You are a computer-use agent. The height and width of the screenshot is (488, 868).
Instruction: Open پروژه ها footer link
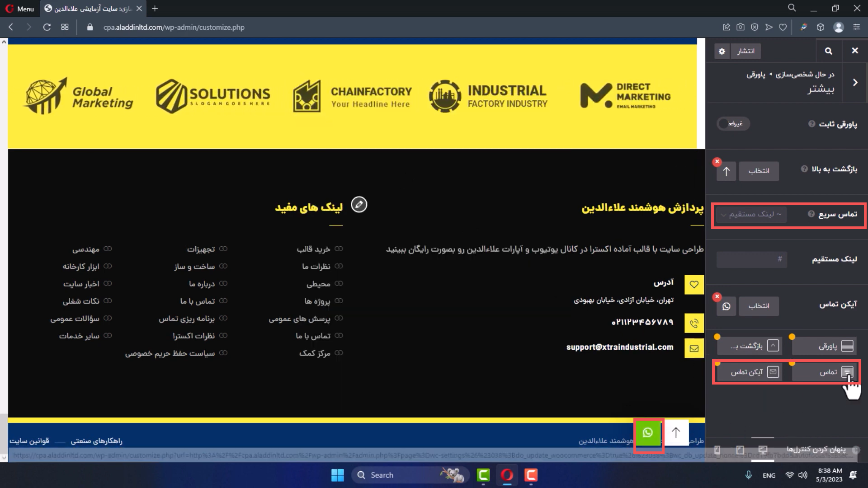[317, 301]
